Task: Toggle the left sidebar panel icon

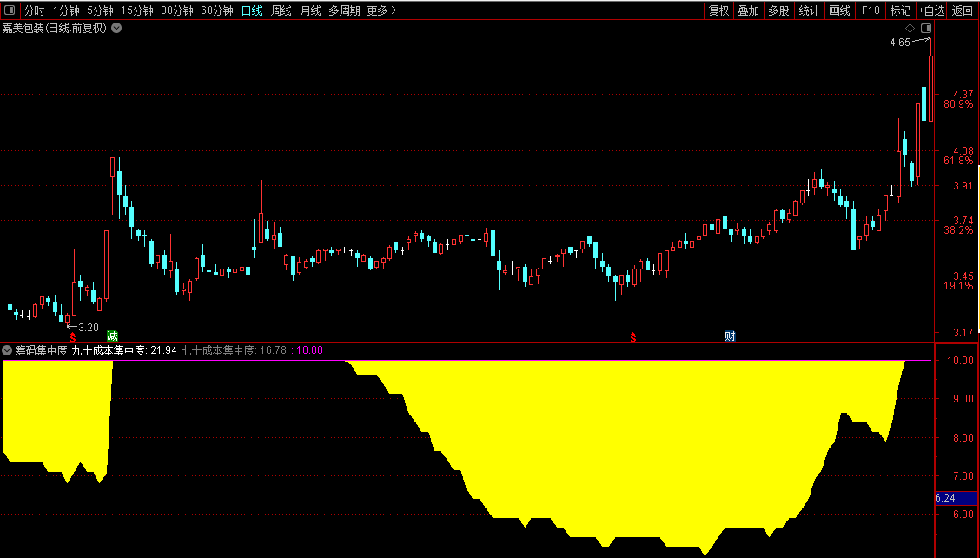Action: pyautogui.click(x=10, y=10)
